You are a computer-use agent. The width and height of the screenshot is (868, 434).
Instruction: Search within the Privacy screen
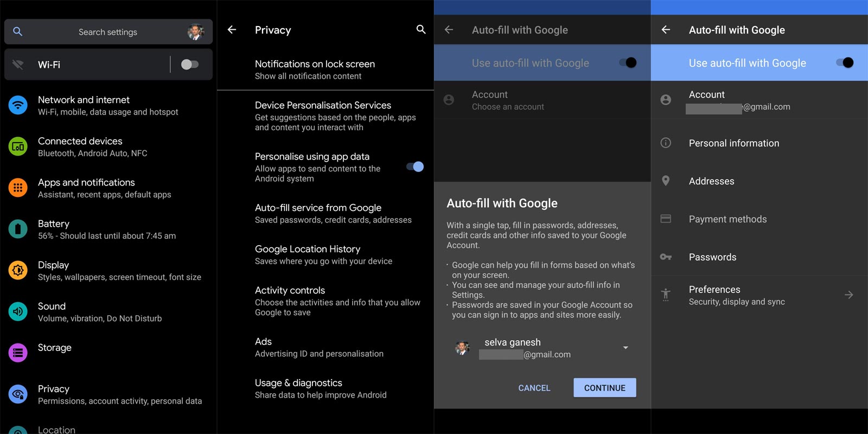click(421, 29)
